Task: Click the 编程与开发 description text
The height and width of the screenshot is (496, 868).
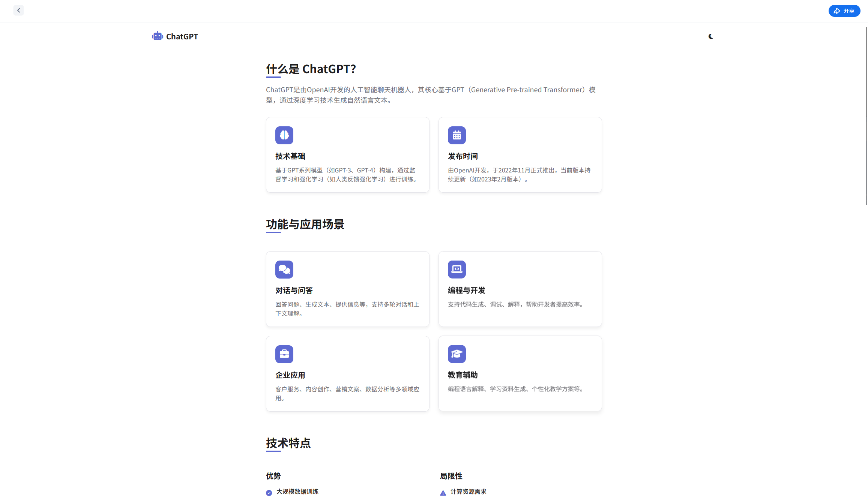Action: (x=517, y=304)
